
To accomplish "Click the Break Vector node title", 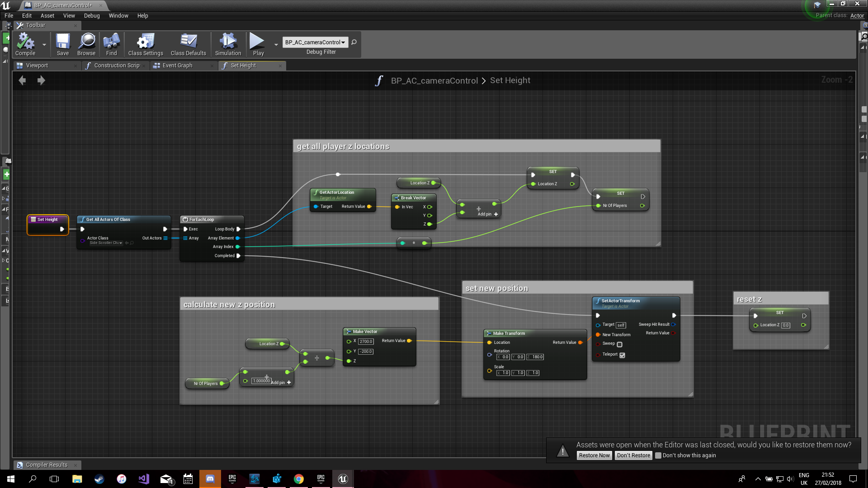I will (x=413, y=198).
